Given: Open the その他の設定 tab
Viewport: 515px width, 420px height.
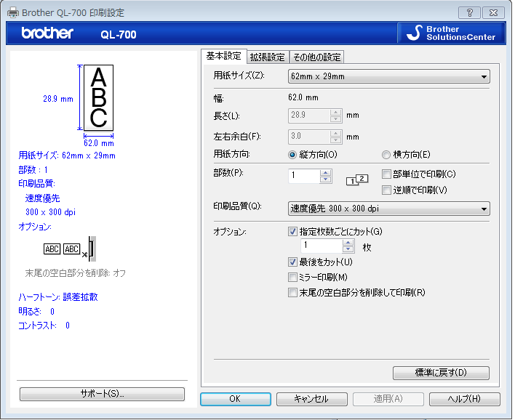Looking at the screenshot, I should click(316, 57).
